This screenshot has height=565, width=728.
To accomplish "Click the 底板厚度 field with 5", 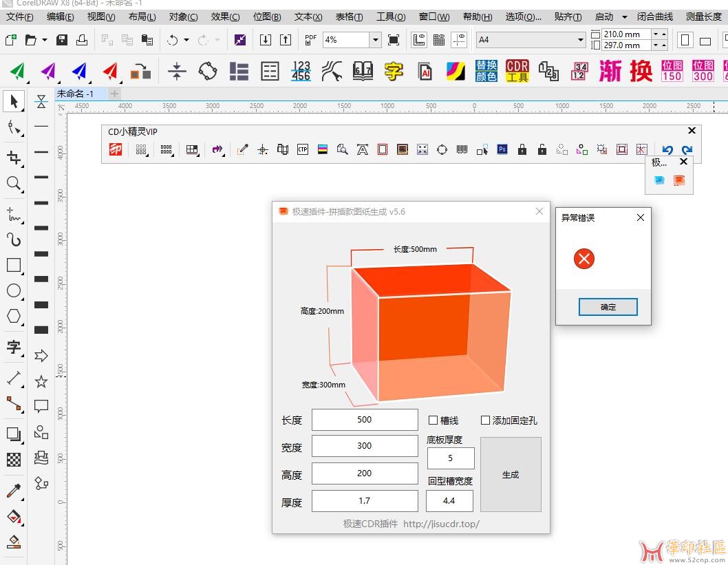I will pyautogui.click(x=451, y=458).
